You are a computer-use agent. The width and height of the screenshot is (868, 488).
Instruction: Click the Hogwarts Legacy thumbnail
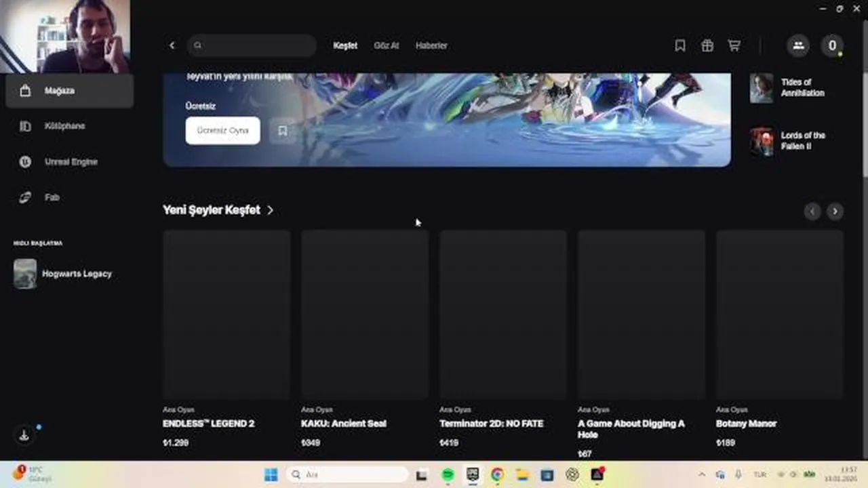(25, 274)
